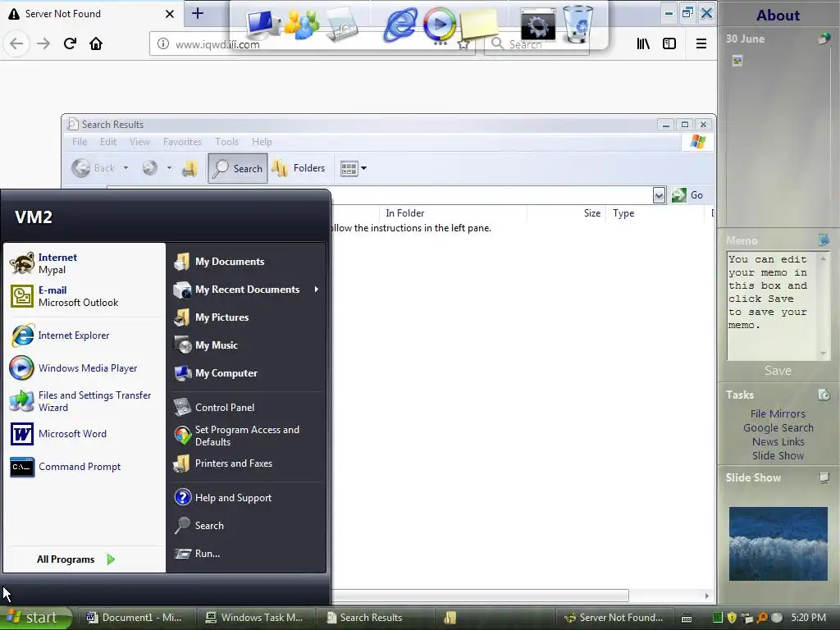Launch Microsoft Word from Start menu
Viewport: 840px width, 630px height.
click(84, 434)
